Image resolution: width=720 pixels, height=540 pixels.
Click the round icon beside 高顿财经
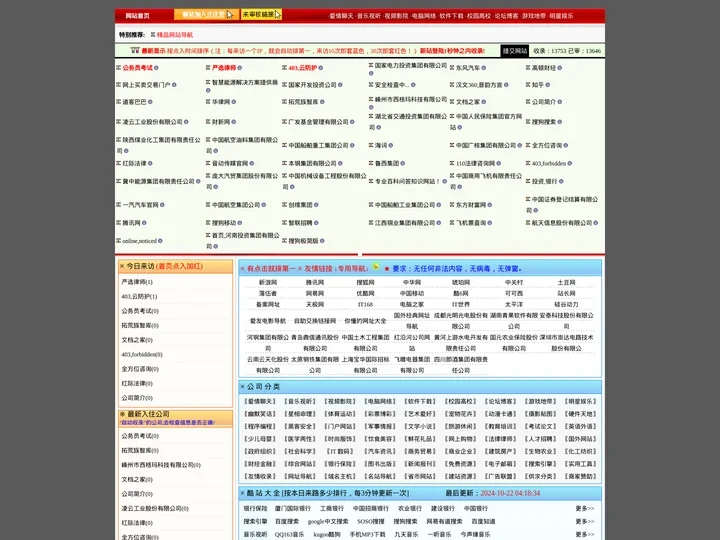(559, 68)
